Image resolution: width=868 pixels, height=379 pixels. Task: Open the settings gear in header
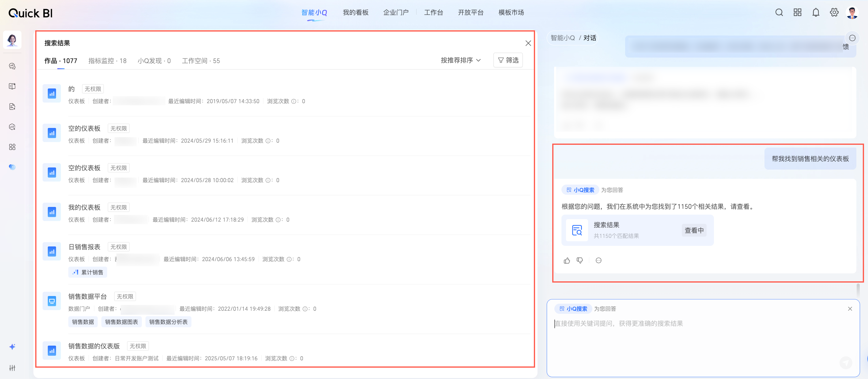834,13
